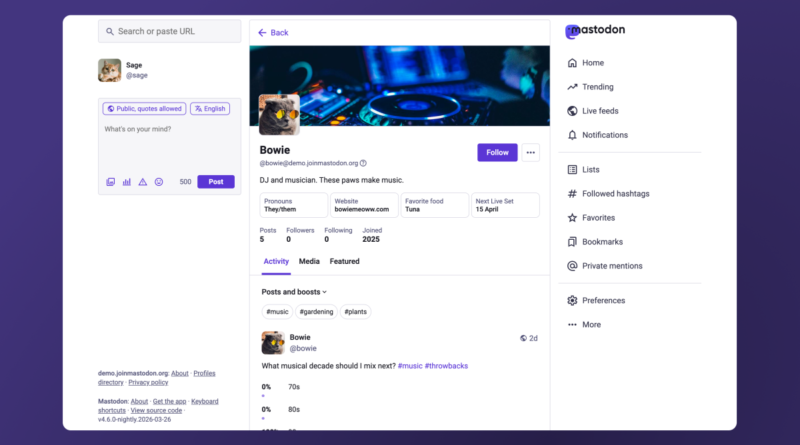This screenshot has height=445, width=800.
Task: Open Lists
Action: [583, 169]
